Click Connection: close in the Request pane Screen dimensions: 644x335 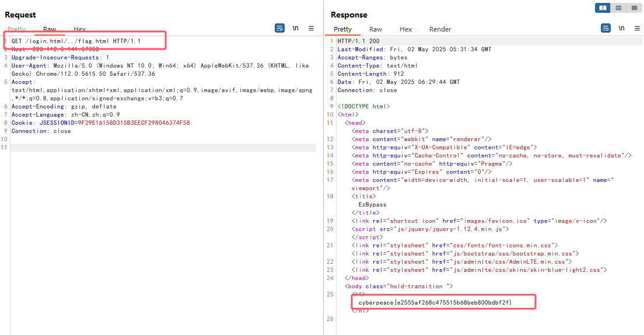[41, 131]
